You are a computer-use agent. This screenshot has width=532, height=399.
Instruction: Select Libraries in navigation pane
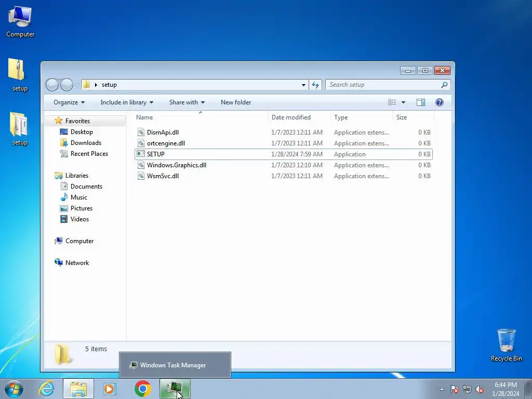[77, 176]
